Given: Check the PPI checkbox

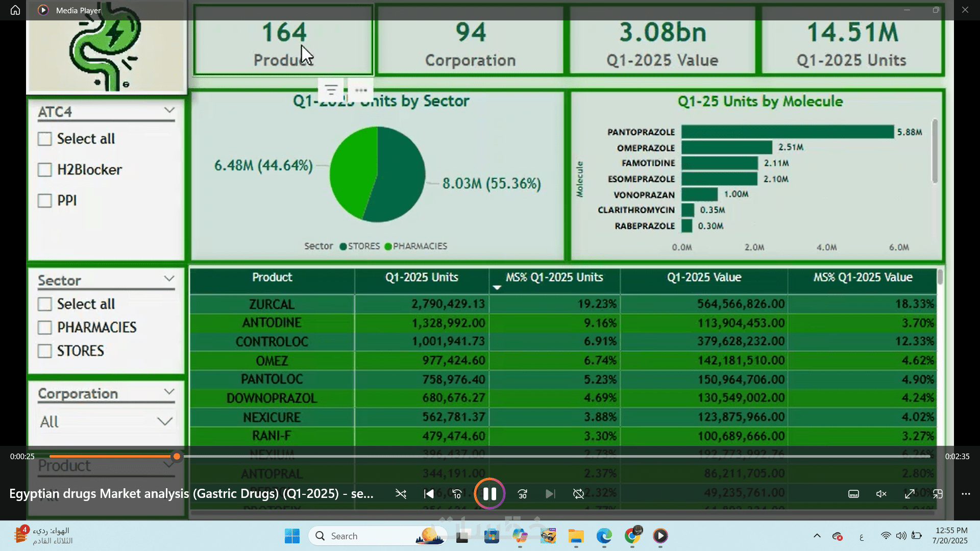Looking at the screenshot, I should (x=45, y=201).
